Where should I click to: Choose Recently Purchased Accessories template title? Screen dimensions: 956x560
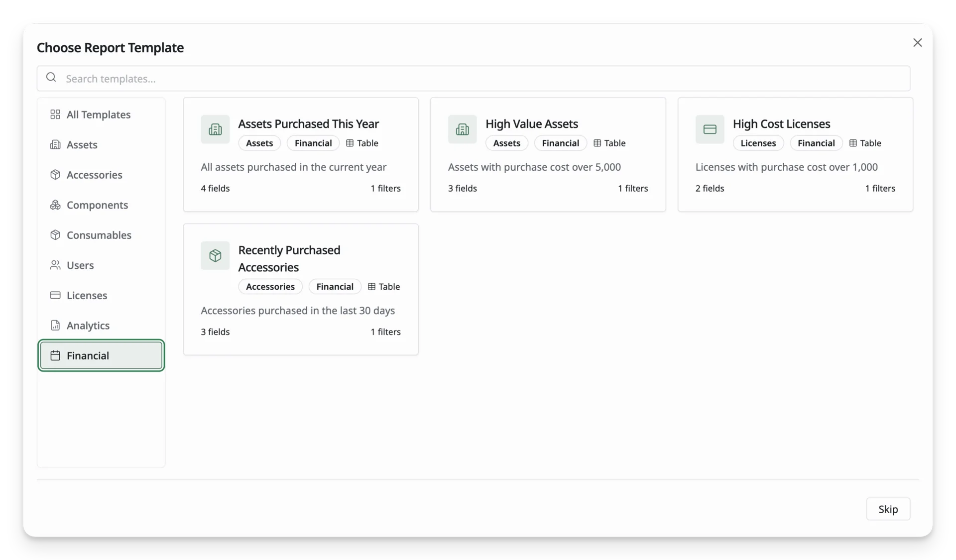pyautogui.click(x=289, y=258)
